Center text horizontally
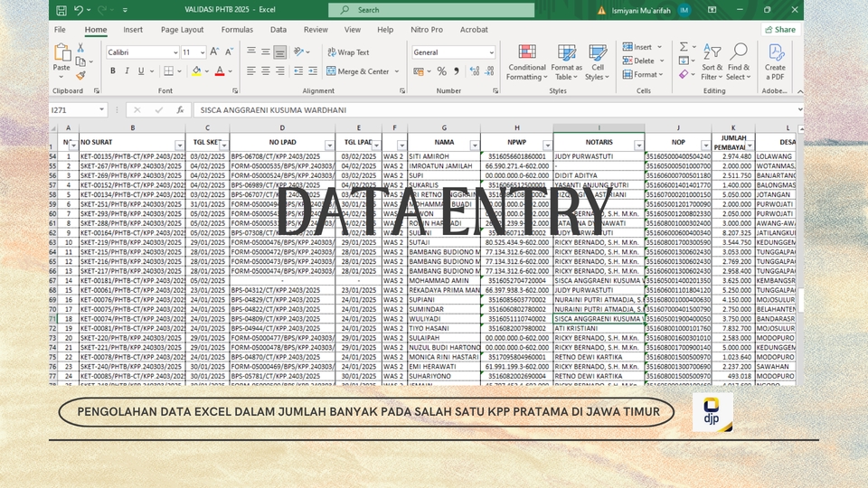The image size is (868, 488). click(x=266, y=70)
